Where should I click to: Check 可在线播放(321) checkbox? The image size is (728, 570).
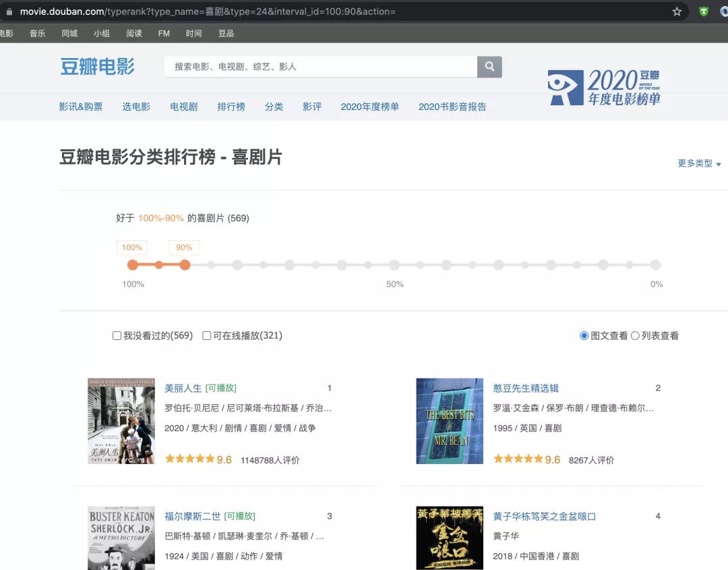pos(207,335)
